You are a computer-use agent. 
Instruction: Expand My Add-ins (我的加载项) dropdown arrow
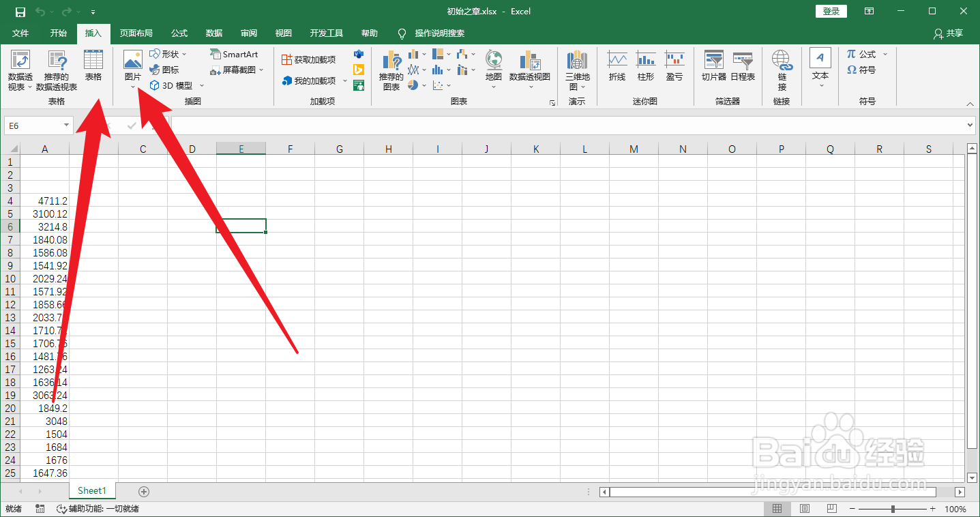[344, 81]
